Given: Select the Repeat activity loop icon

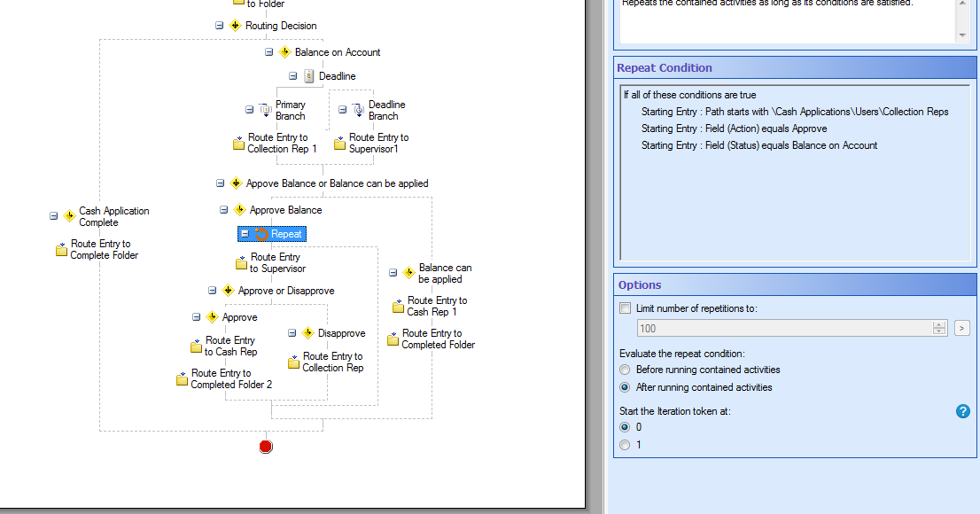Looking at the screenshot, I should (261, 234).
